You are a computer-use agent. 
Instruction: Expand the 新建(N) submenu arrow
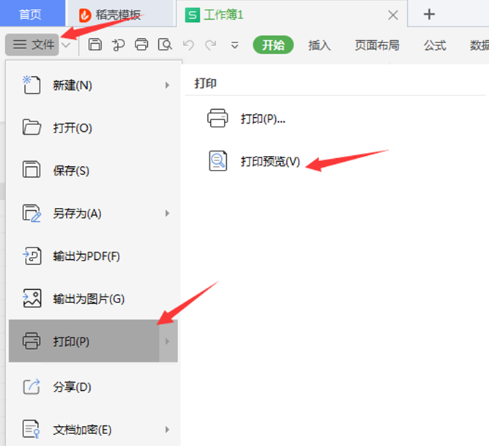click(x=168, y=85)
